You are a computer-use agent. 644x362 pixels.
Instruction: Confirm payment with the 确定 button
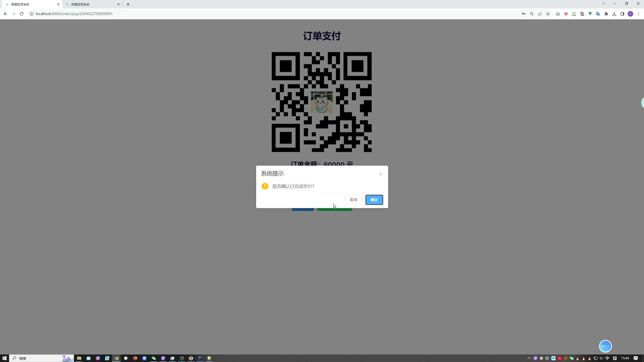tap(374, 200)
